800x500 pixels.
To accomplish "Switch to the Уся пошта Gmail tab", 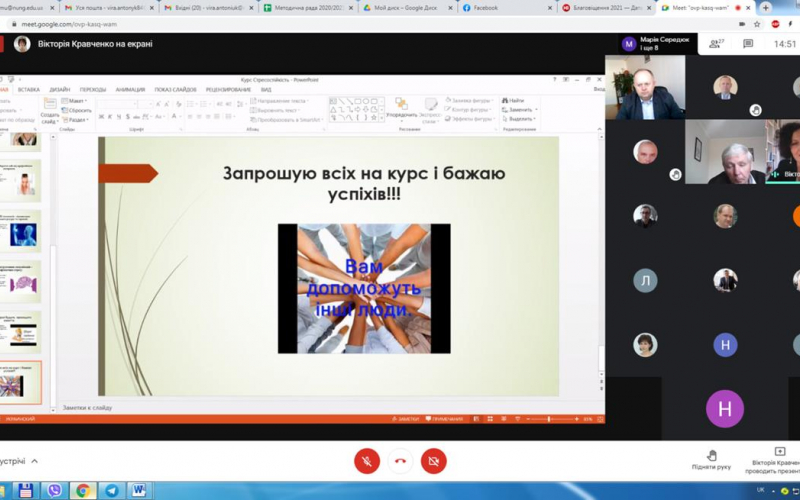I will click(109, 8).
